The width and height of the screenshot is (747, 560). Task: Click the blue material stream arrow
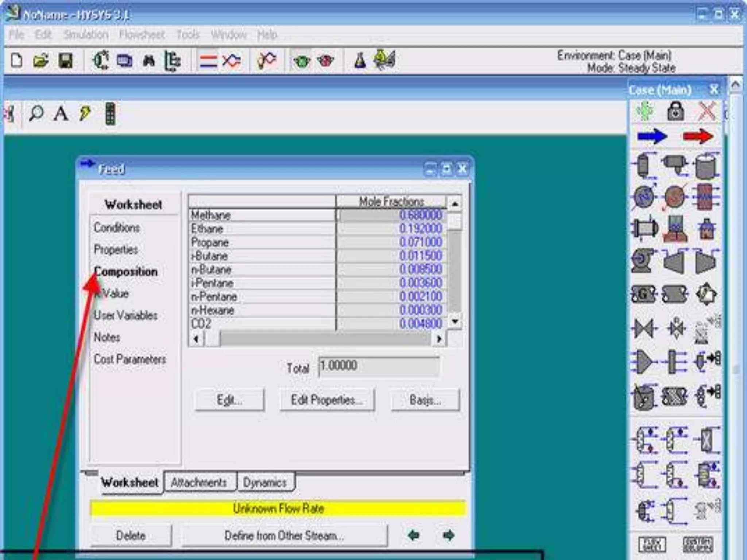click(652, 136)
